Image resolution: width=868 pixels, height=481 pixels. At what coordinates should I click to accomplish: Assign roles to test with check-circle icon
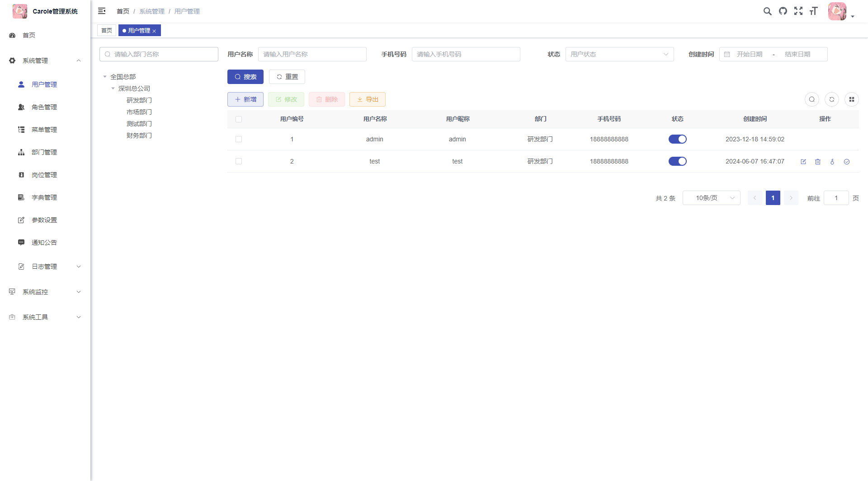847,162
